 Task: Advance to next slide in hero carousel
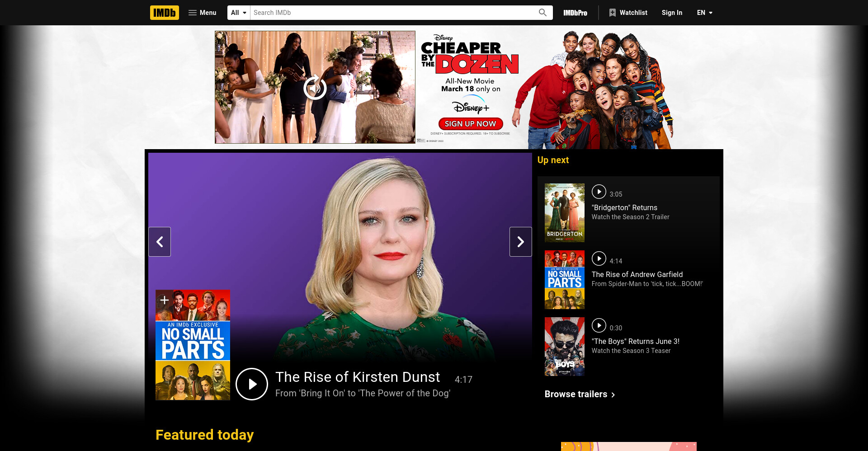(x=521, y=242)
